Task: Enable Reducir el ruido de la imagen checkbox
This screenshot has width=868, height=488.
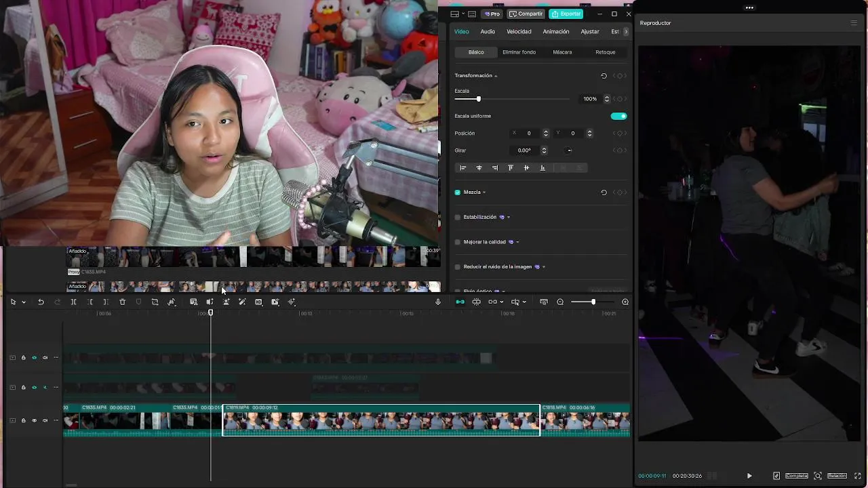Action: pyautogui.click(x=458, y=267)
